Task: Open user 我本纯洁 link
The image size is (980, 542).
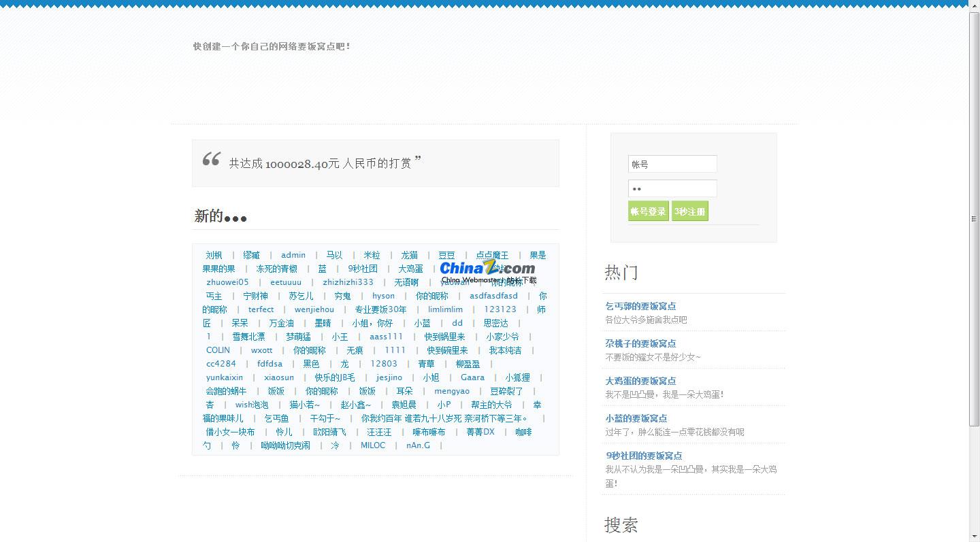Action: click(x=505, y=350)
